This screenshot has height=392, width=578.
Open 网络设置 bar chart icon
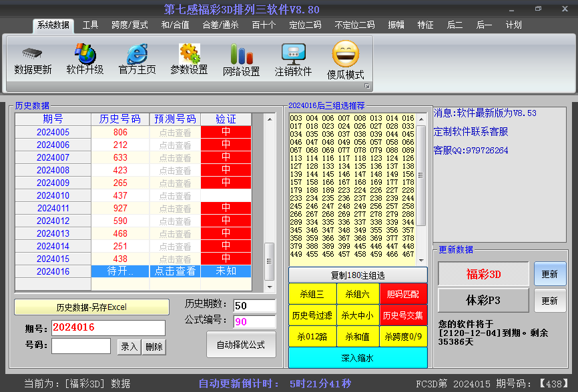242,54
